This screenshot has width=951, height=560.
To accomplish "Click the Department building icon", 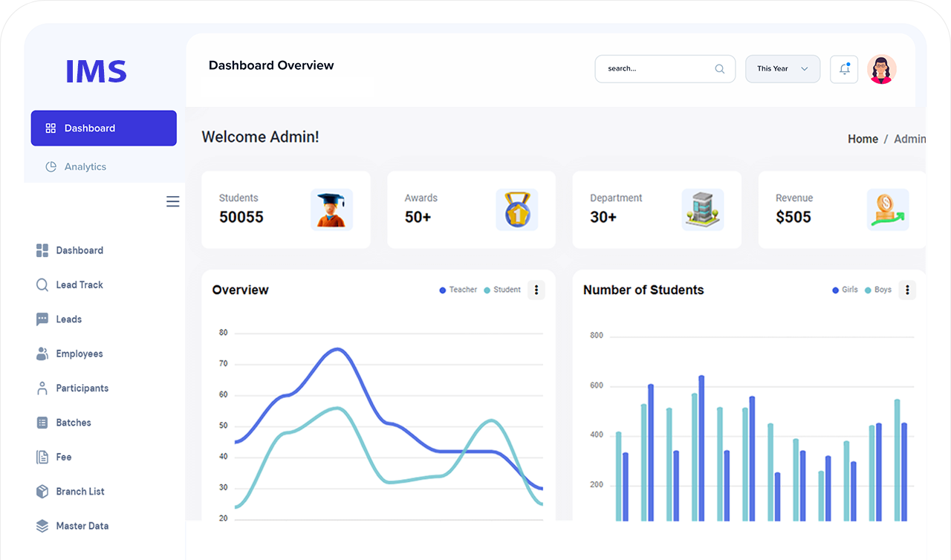I will [x=702, y=209].
